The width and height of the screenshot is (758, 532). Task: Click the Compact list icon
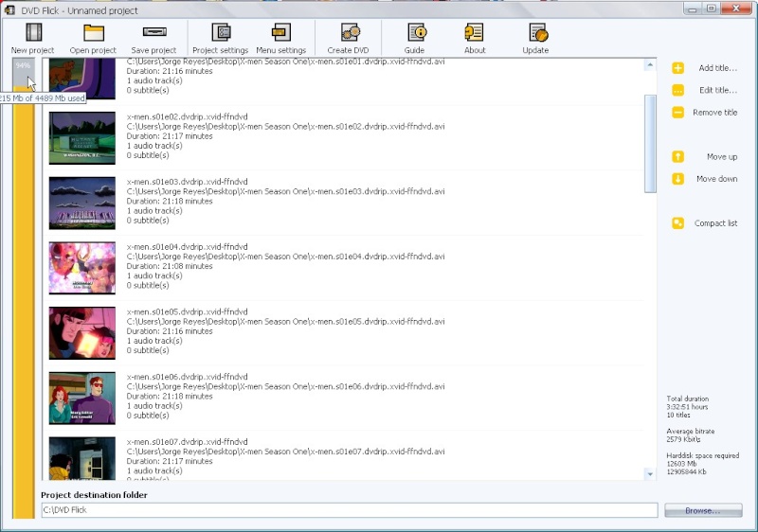(x=677, y=223)
